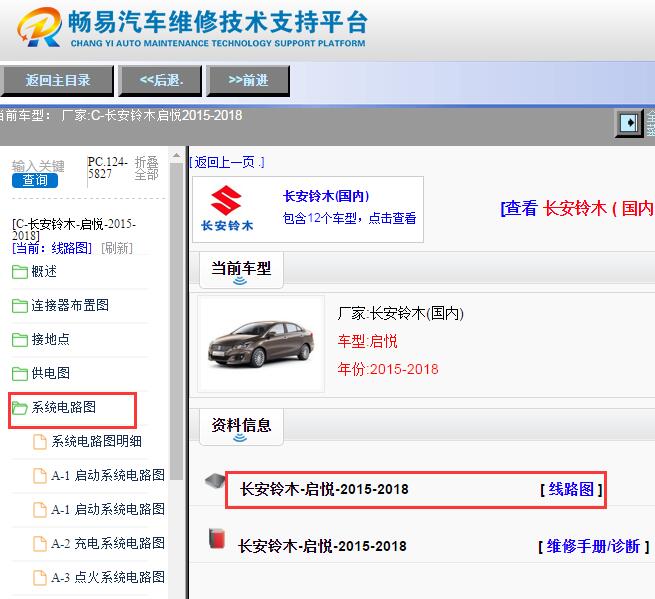The width and height of the screenshot is (655, 599).
Task: Open the [线路图] link
Action: (x=571, y=489)
